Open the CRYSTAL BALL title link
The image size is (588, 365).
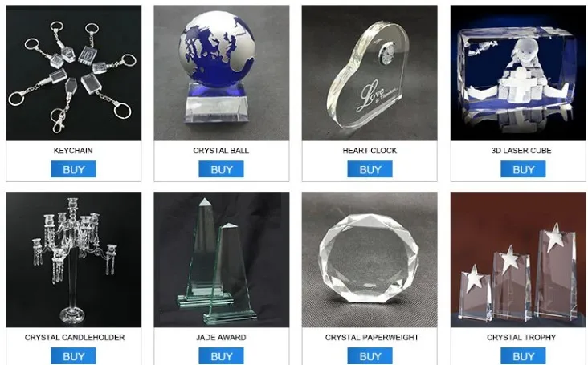point(221,151)
